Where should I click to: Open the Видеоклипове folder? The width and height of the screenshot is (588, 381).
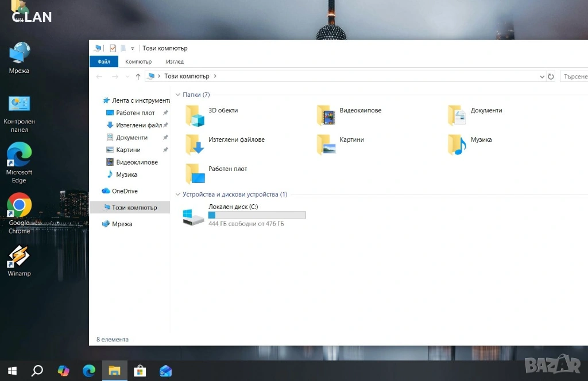coord(326,116)
